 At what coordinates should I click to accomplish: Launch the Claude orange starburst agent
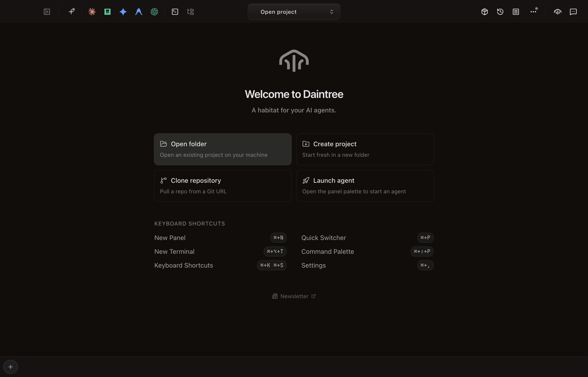[x=92, y=12]
